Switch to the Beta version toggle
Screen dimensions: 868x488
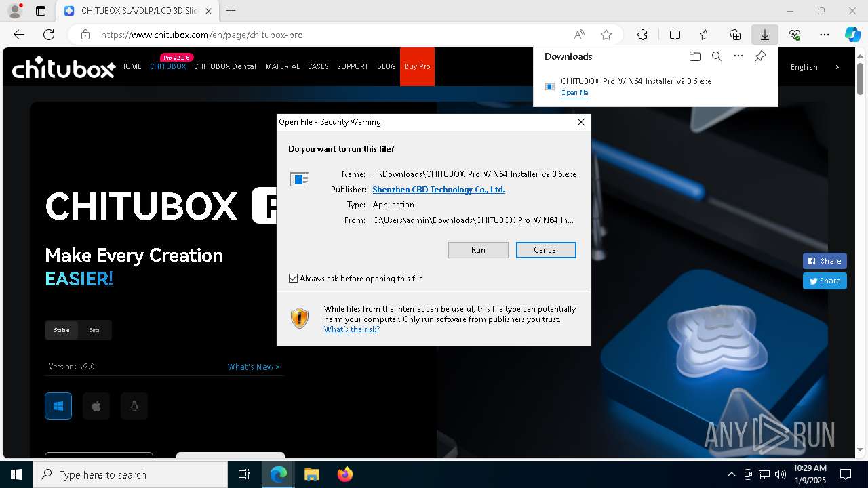pyautogui.click(x=94, y=330)
